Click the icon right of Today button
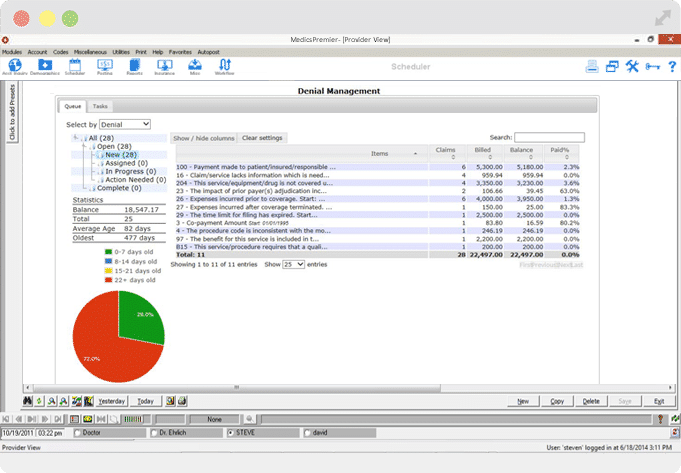 (x=170, y=401)
